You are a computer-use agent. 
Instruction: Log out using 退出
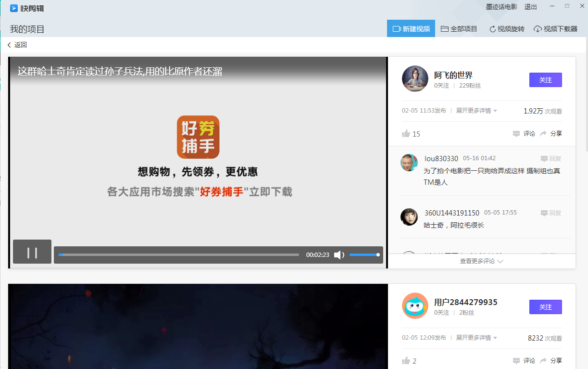(531, 7)
